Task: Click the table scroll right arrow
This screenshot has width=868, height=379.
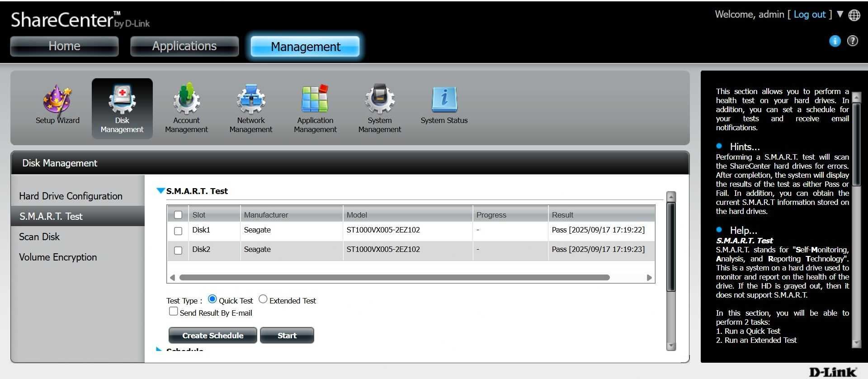Action: [x=649, y=277]
